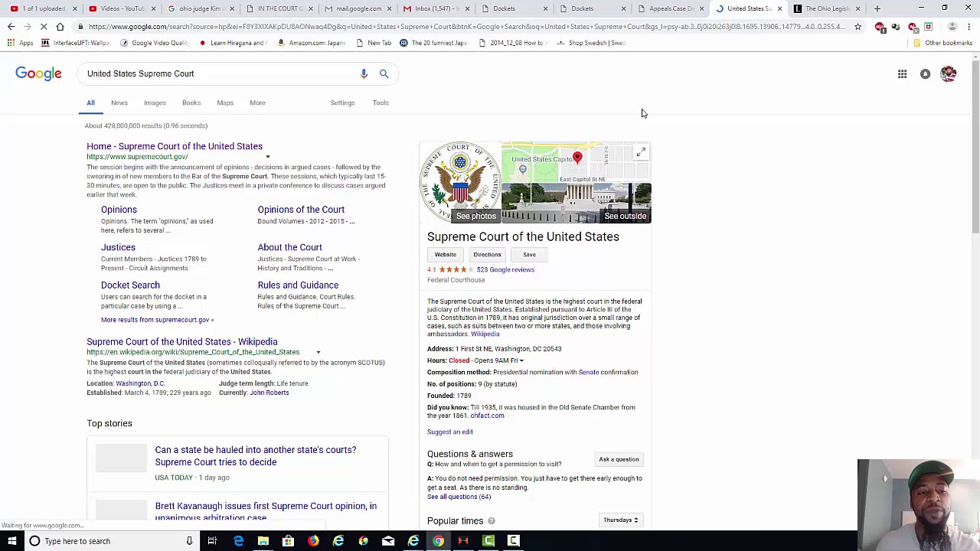Open a new browser tab
Screen dimensions: 980x551
coord(877,8)
